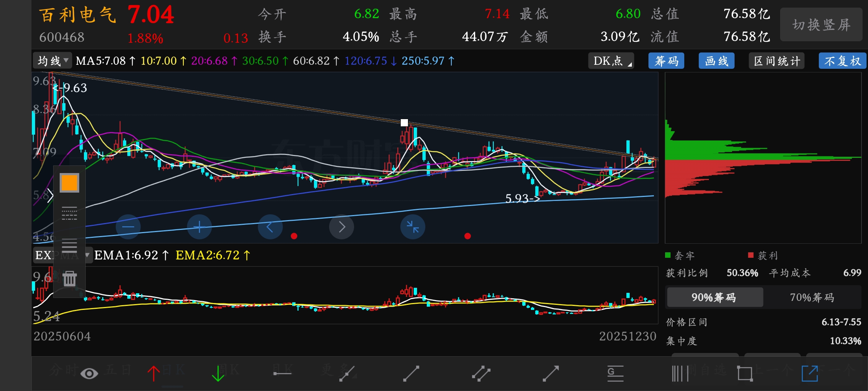This screenshot has height=391, width=868.
Task: Click the shrink collapse arrows button
Action: (412, 227)
